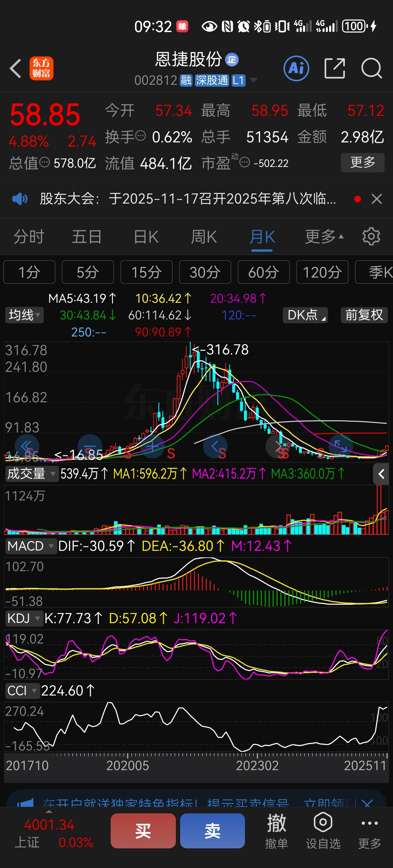Viewport: 393px width, 868px height.
Task: Move chart left with arrow button
Action: pos(215,446)
